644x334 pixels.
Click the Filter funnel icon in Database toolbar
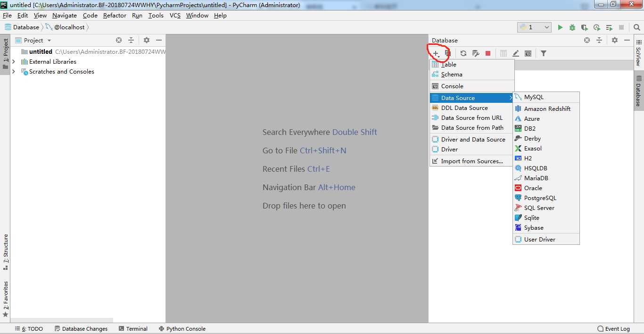pos(544,53)
